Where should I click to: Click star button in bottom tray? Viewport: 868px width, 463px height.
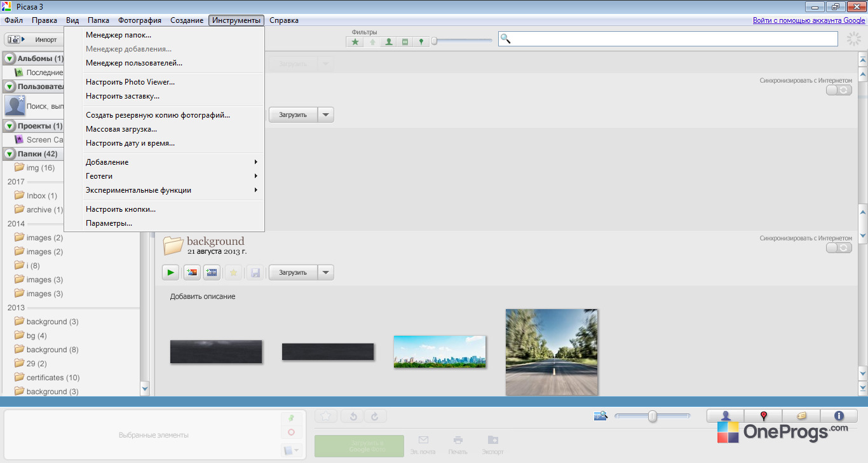[326, 416]
